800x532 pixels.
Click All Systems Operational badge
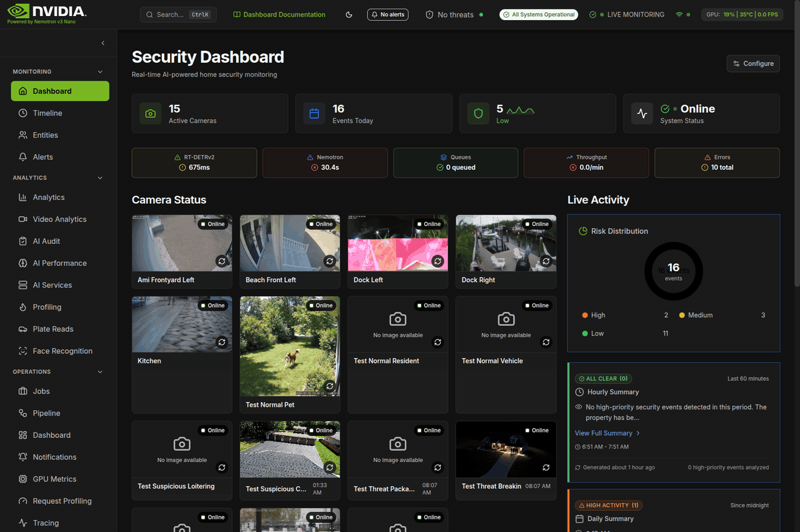539,15
